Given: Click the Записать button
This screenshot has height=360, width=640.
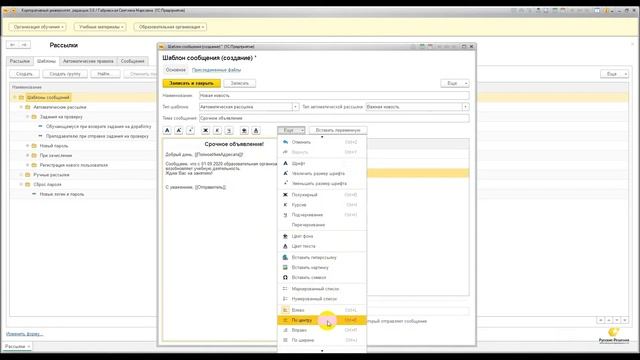Looking at the screenshot, I should 240,83.
